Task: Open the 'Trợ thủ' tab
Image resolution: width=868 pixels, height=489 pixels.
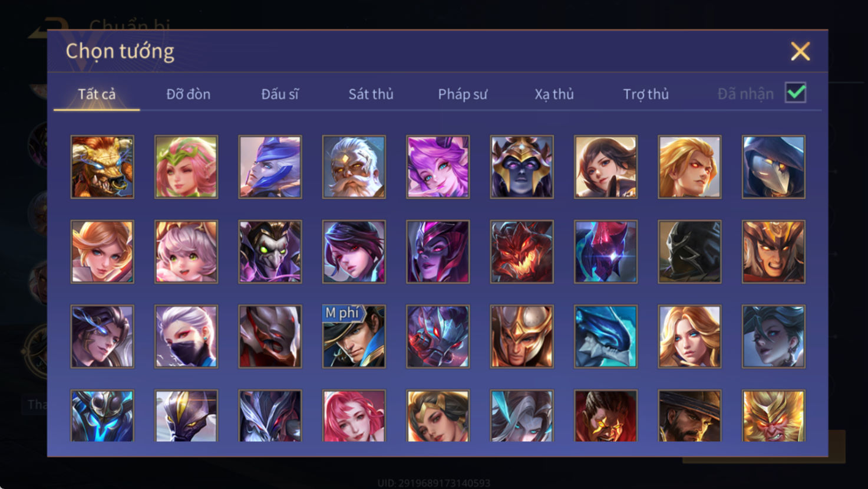Action: (646, 94)
